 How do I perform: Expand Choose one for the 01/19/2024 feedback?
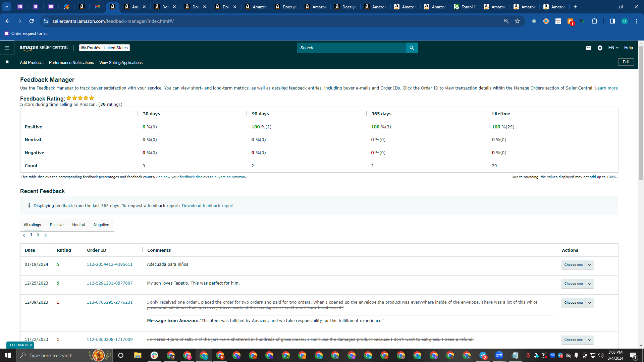[x=577, y=265]
